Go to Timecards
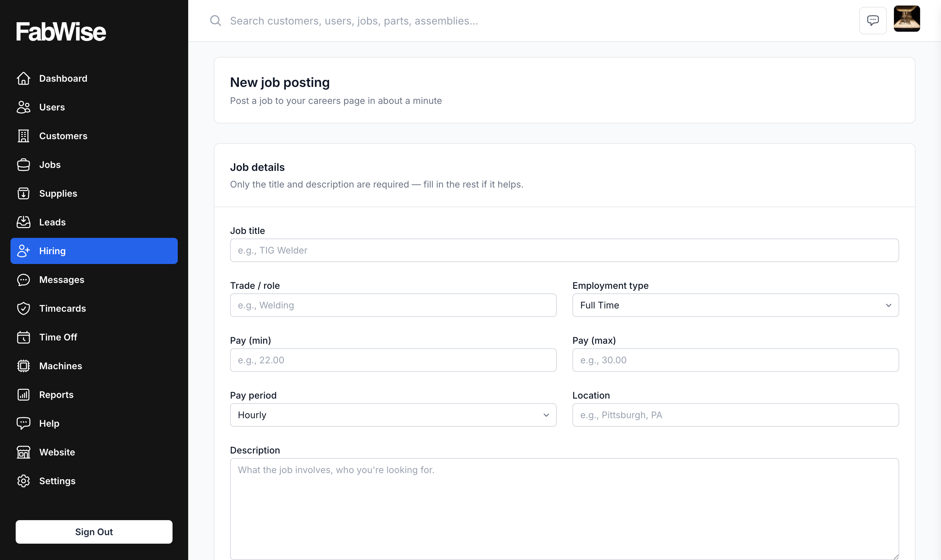This screenshot has height=560, width=941. point(94,308)
